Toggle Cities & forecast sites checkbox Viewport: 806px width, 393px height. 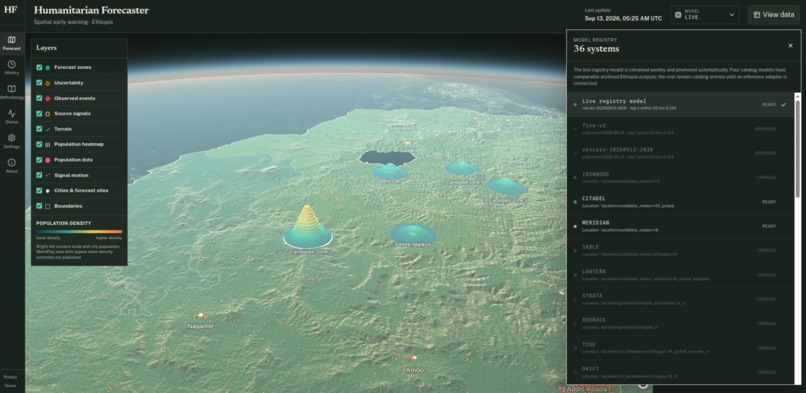[x=39, y=191]
